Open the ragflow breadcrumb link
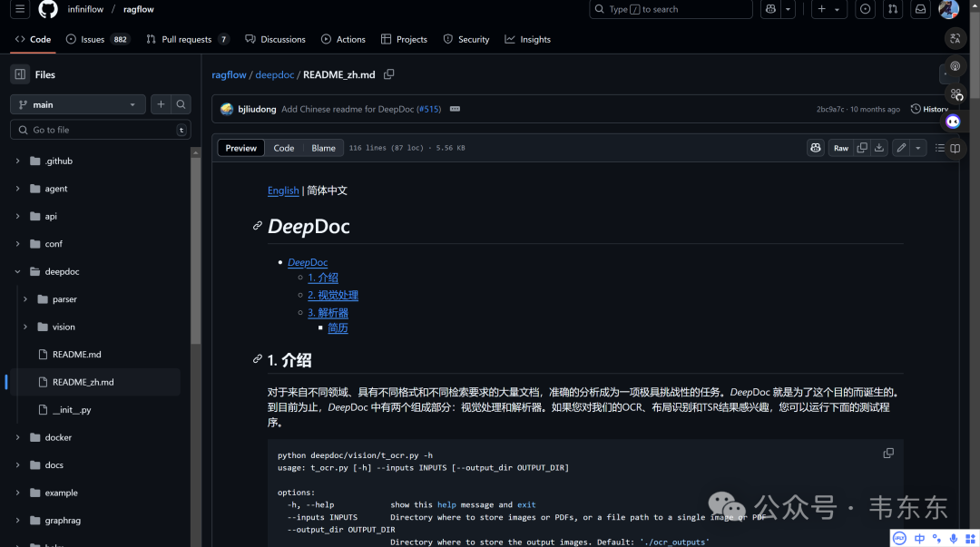Screen dimensions: 980x547 coord(229,74)
